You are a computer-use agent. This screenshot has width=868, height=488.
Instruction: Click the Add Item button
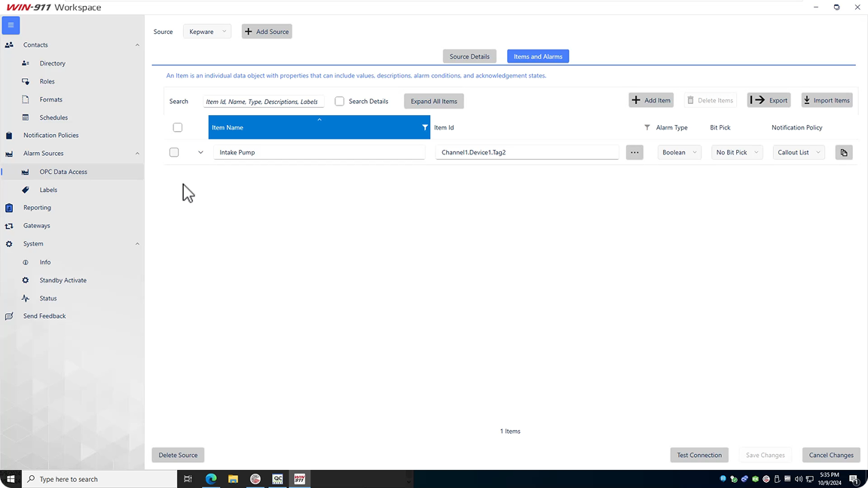coord(651,100)
